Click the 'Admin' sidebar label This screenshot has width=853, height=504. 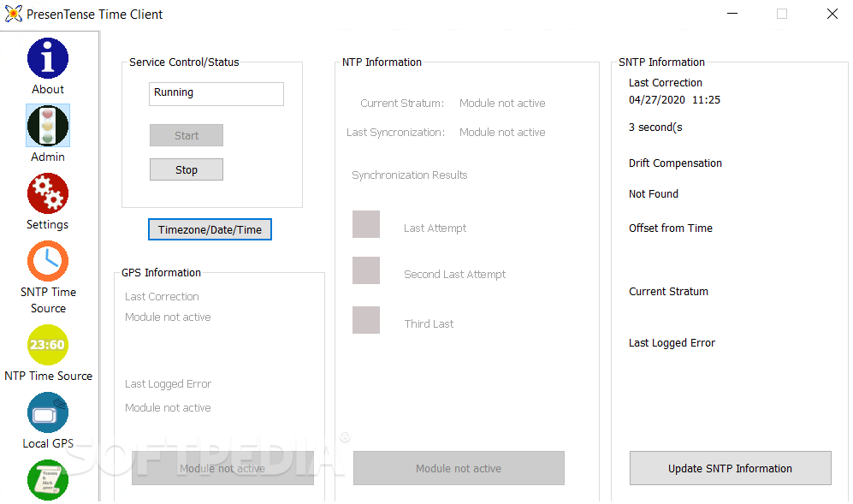coord(48,157)
